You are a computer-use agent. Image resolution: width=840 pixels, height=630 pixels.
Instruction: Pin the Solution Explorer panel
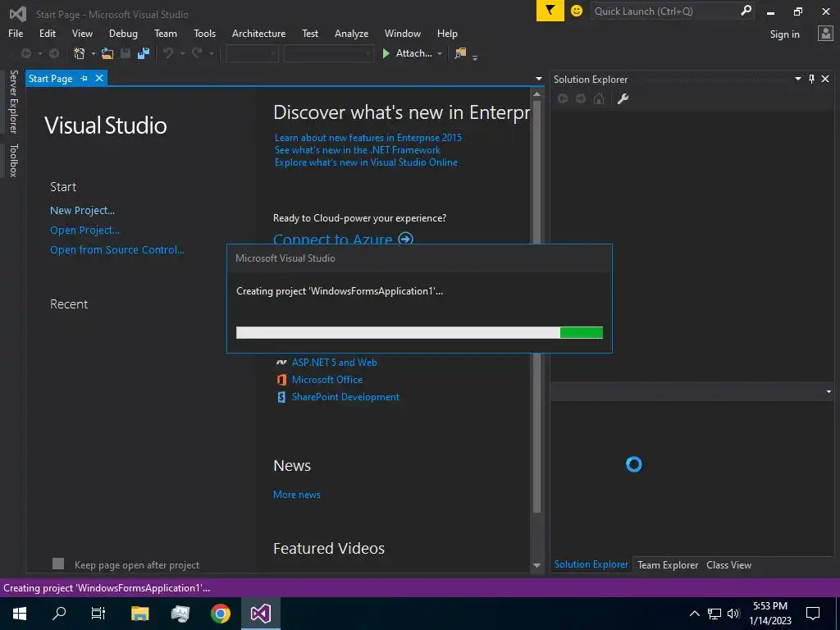click(811, 80)
